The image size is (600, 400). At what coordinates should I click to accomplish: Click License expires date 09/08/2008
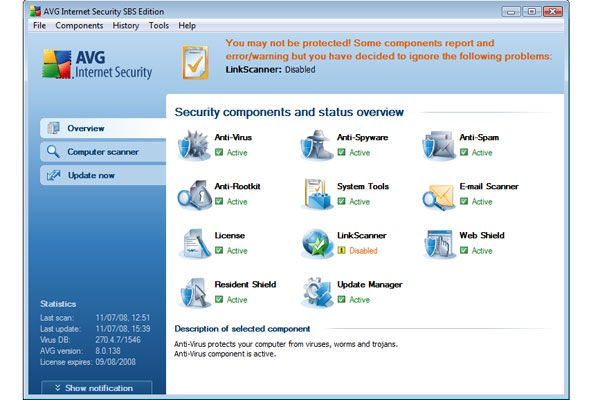(x=116, y=362)
